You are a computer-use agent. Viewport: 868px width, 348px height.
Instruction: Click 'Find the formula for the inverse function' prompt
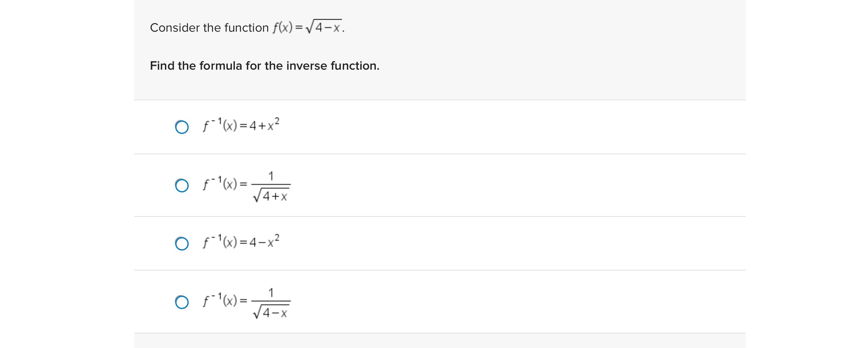point(265,66)
